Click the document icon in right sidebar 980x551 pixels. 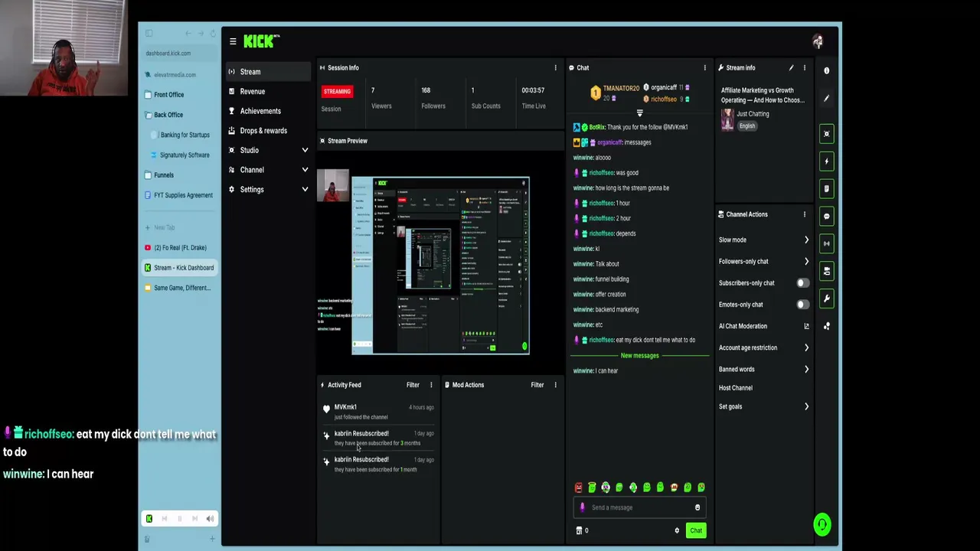pos(826,188)
